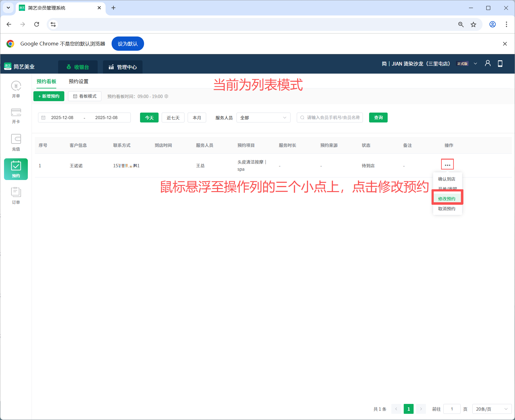Open the 预约看板时间 settings gear icon
Image resolution: width=515 pixels, height=420 pixels.
166,96
